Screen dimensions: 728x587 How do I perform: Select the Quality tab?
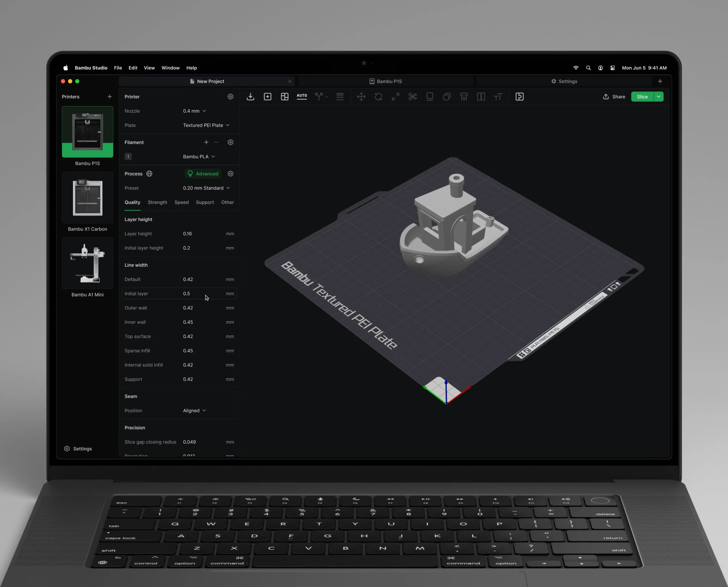click(133, 202)
